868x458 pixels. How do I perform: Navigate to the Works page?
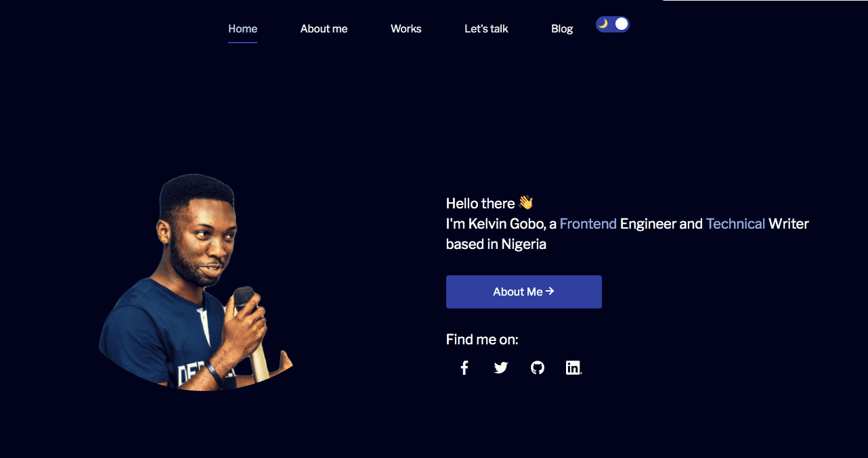406,28
